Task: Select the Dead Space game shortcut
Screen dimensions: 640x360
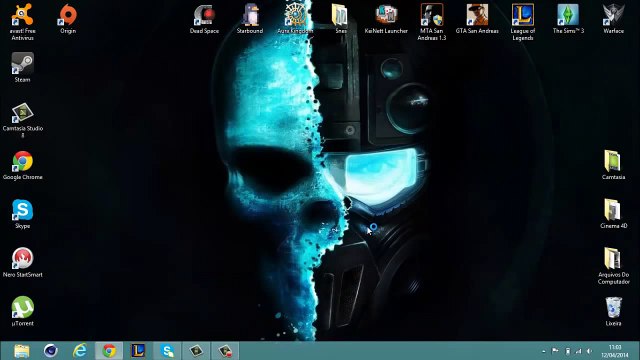Action: (204, 19)
